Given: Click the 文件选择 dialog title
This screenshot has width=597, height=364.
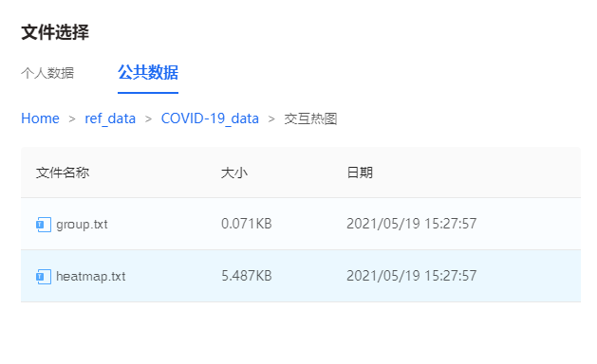Looking at the screenshot, I should point(55,32).
